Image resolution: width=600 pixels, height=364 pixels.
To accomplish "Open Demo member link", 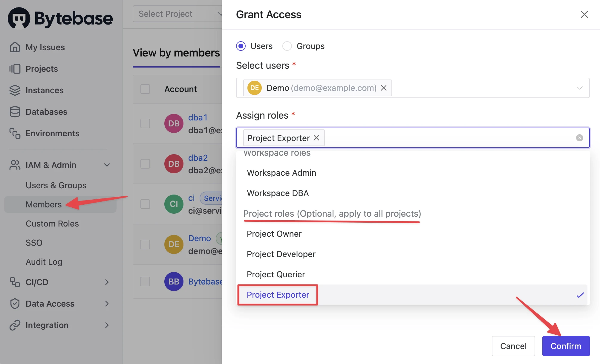I will 200,238.
